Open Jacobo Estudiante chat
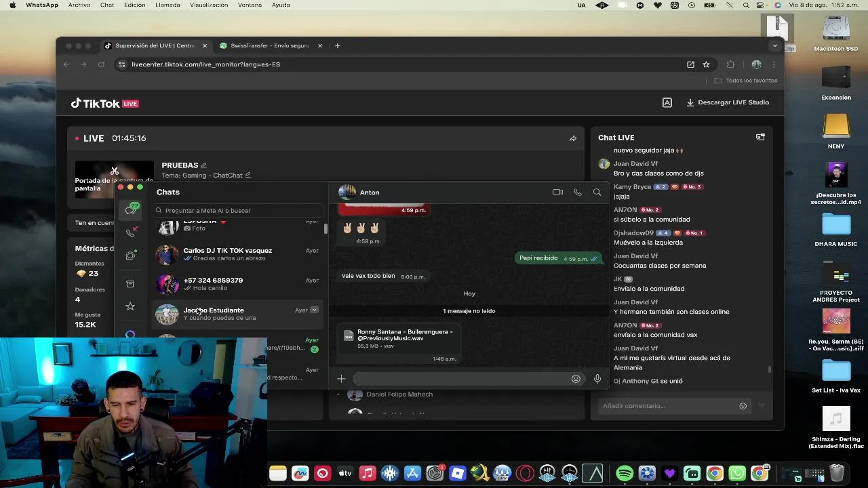 point(237,314)
